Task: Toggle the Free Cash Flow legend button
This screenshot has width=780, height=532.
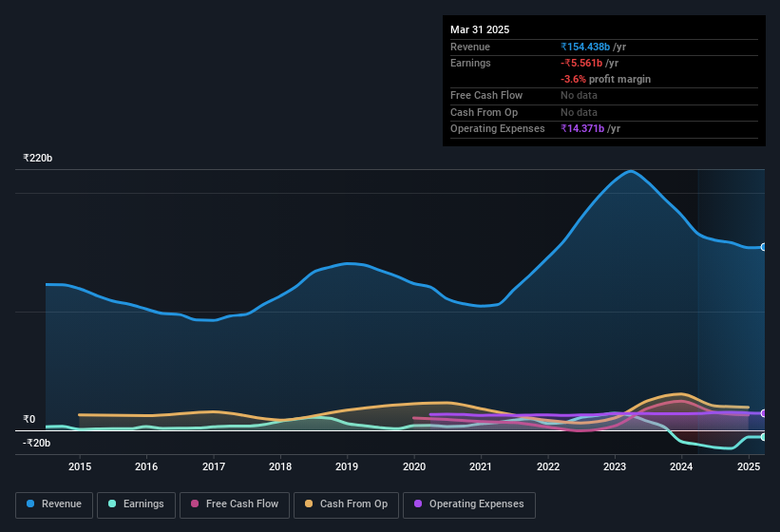Action: 235,504
